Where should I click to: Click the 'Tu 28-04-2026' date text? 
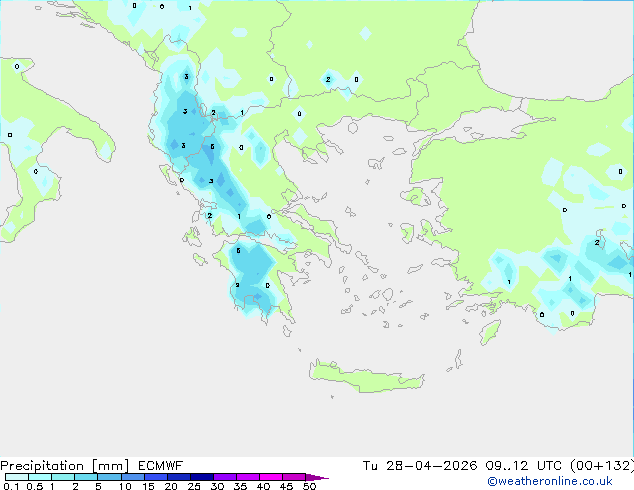pos(419,466)
